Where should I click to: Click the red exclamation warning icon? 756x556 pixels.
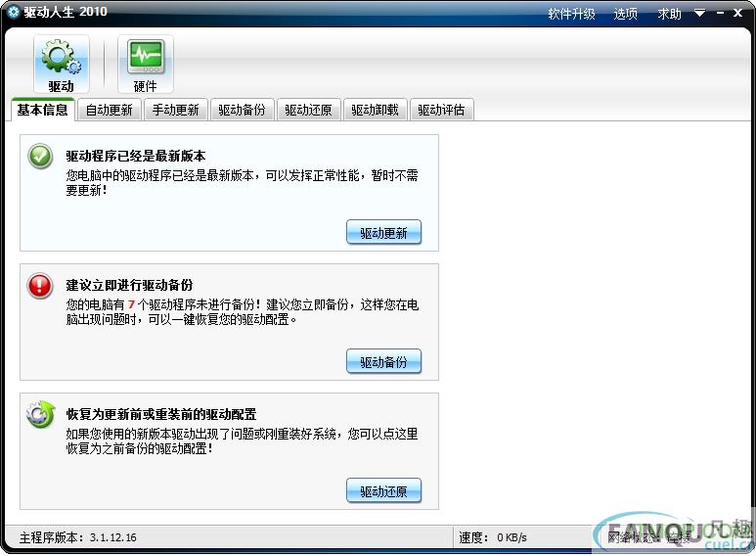(x=40, y=285)
